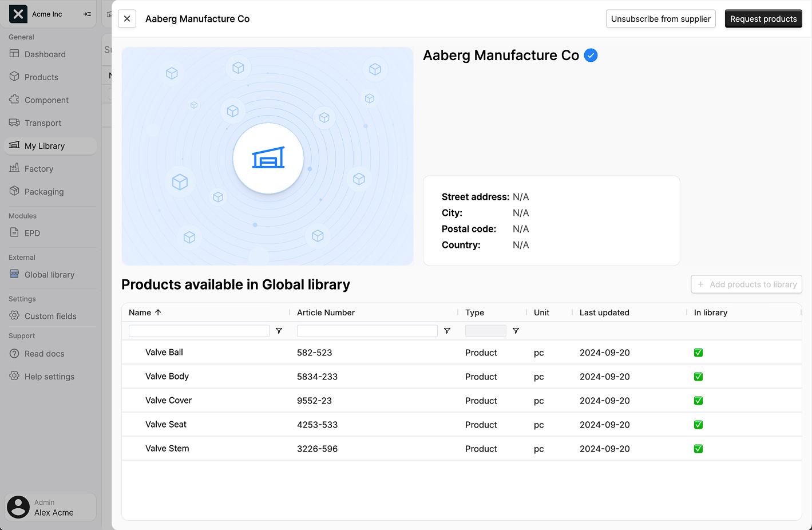Toggle In library checkbox for Valve Body
This screenshot has width=812, height=530.
click(698, 377)
